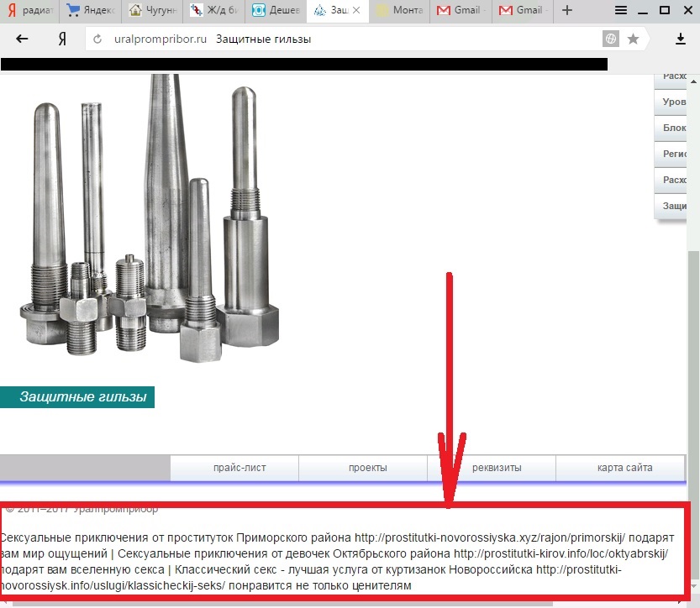Open Yandex home via the Я button
The height and width of the screenshot is (608, 700).
(x=62, y=39)
